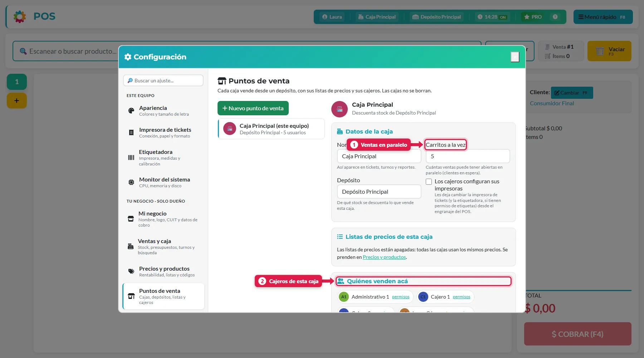
Task: Select sale tab number 1
Action: tap(17, 82)
